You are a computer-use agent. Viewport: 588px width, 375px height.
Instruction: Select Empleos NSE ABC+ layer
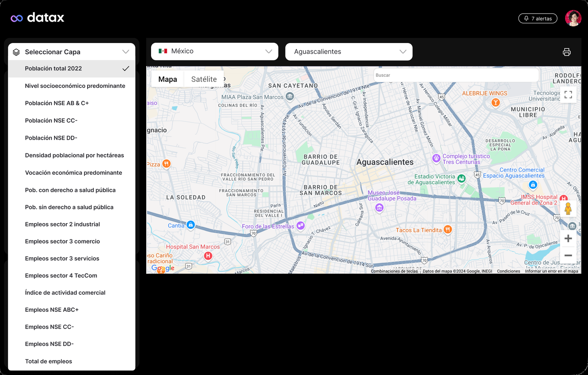(72, 310)
